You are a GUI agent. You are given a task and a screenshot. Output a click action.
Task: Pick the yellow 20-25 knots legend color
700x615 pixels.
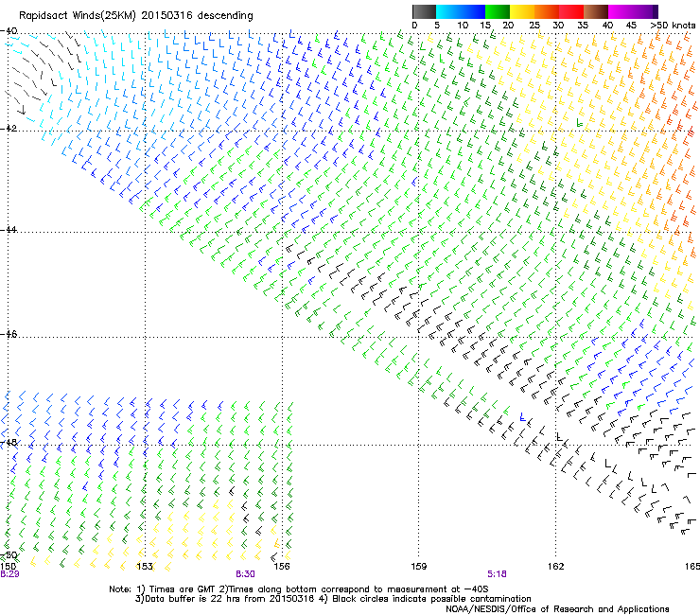[x=522, y=11]
